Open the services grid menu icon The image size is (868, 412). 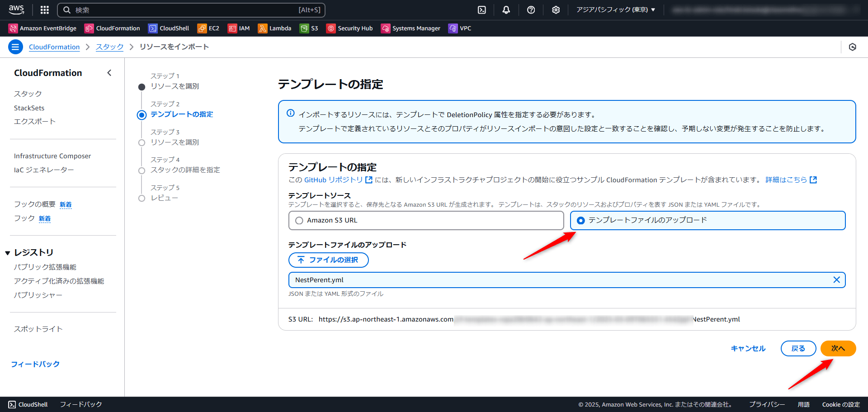coord(44,9)
